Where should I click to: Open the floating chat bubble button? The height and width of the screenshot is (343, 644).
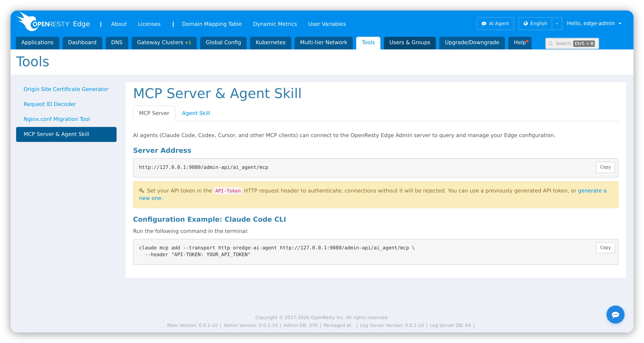pyautogui.click(x=615, y=314)
